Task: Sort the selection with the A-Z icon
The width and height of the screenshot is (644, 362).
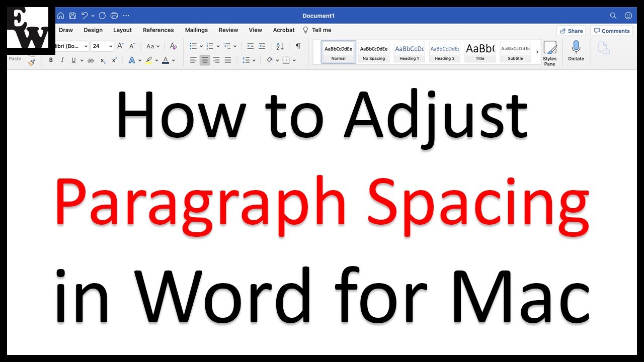Action: point(280,46)
